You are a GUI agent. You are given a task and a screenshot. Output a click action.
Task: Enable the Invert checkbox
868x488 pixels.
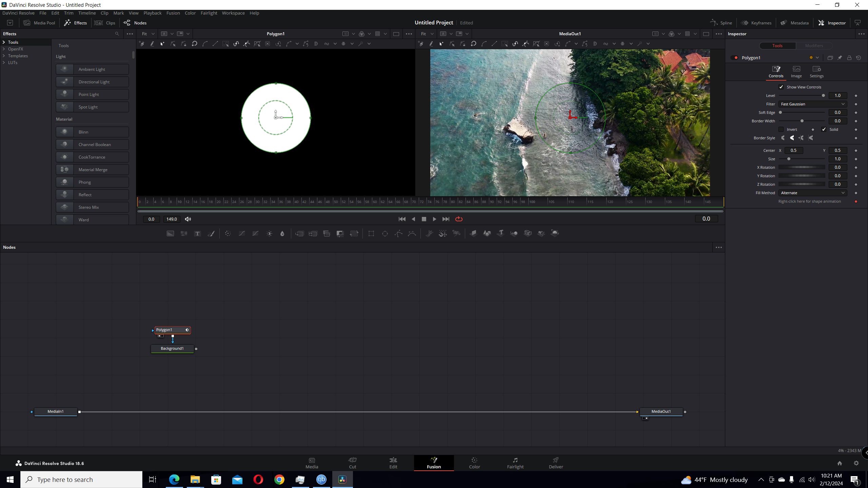point(781,129)
